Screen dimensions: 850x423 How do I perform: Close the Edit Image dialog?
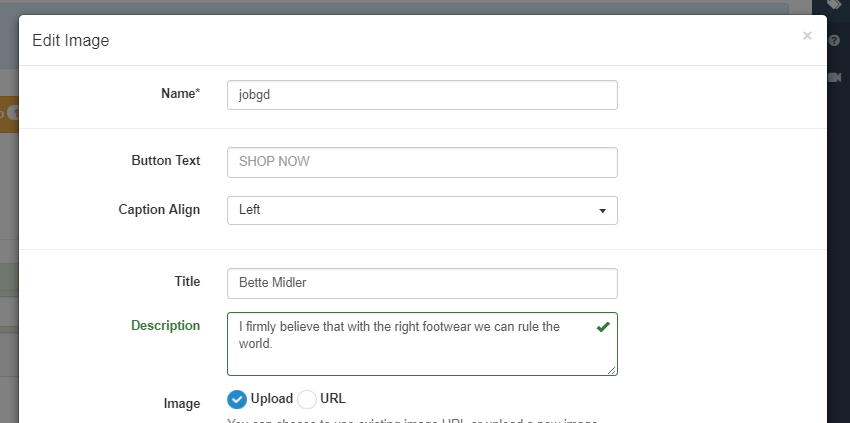click(807, 36)
